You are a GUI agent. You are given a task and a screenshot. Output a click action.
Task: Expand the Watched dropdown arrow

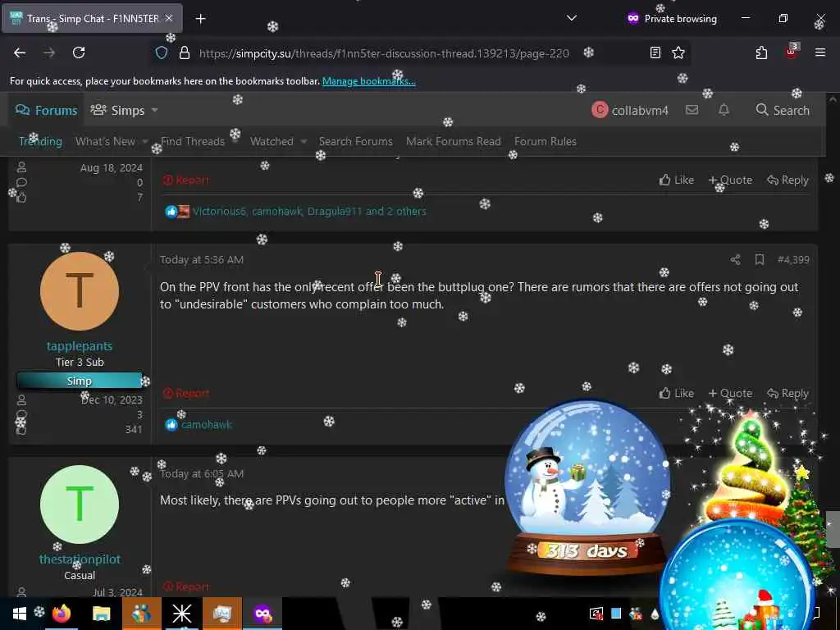tap(304, 141)
